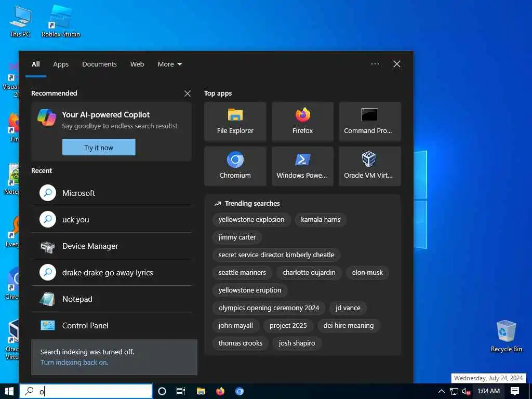532x399 pixels.
Task: Search trending 'jimmy carter'
Action: 237,237
